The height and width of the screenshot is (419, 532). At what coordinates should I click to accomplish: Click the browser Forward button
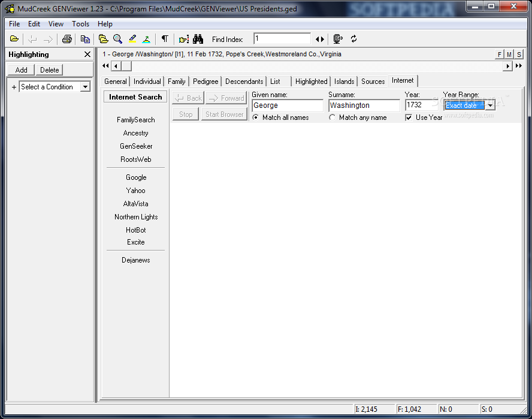(x=226, y=98)
